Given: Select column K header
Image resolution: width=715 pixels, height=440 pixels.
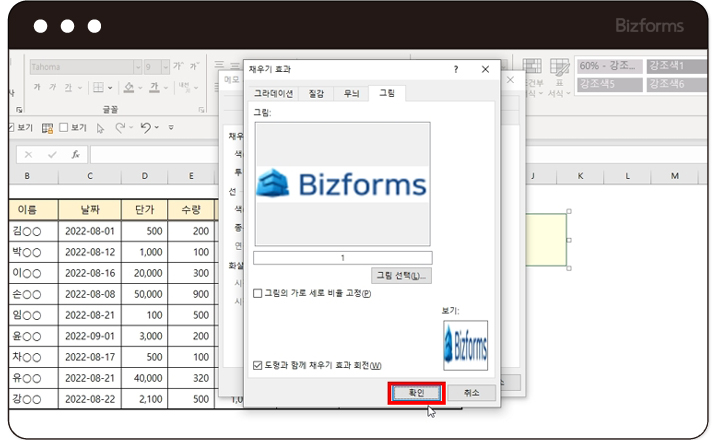Looking at the screenshot, I should pyautogui.click(x=580, y=176).
